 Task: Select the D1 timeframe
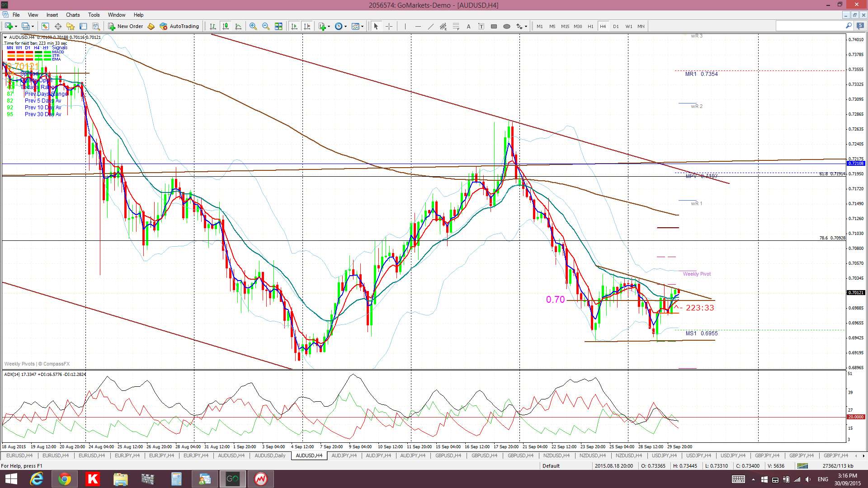(x=616, y=26)
